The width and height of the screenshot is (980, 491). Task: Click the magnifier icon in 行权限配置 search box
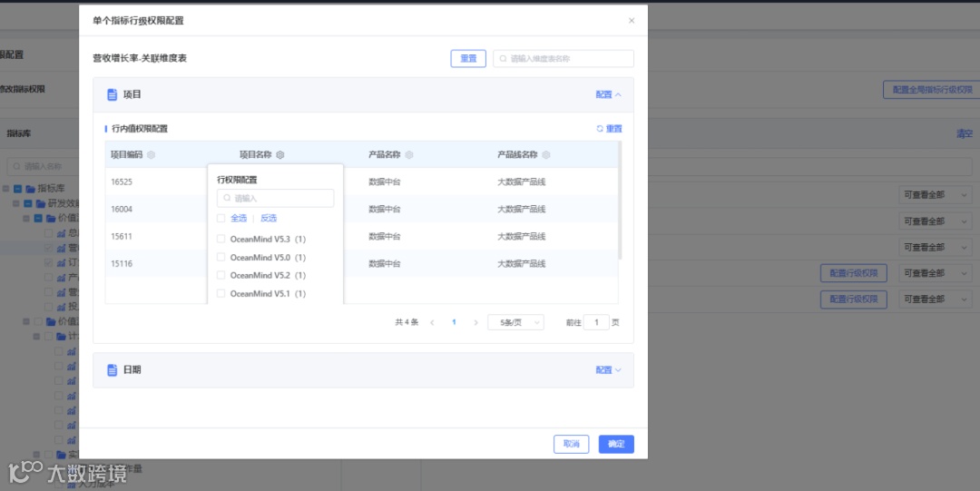click(x=228, y=198)
